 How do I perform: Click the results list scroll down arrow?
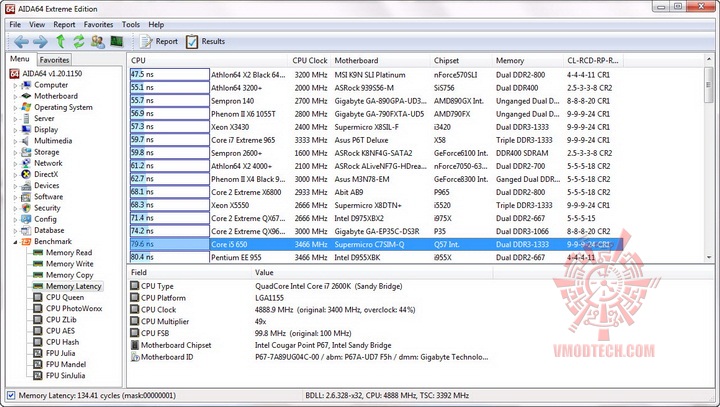click(710, 258)
